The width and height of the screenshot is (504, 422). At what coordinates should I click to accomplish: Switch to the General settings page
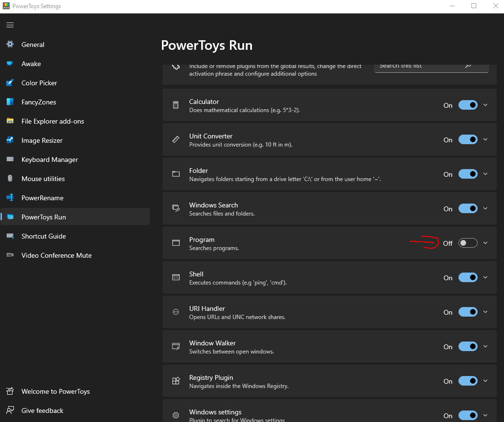(x=33, y=44)
